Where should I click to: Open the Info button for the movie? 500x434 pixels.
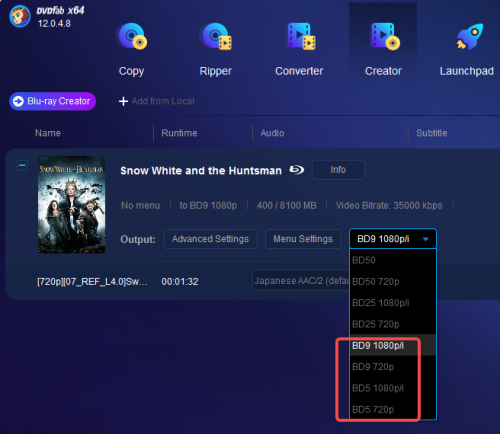point(338,170)
